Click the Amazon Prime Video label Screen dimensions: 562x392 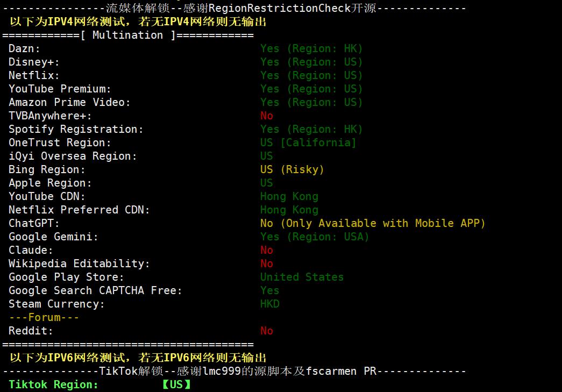click(x=69, y=103)
